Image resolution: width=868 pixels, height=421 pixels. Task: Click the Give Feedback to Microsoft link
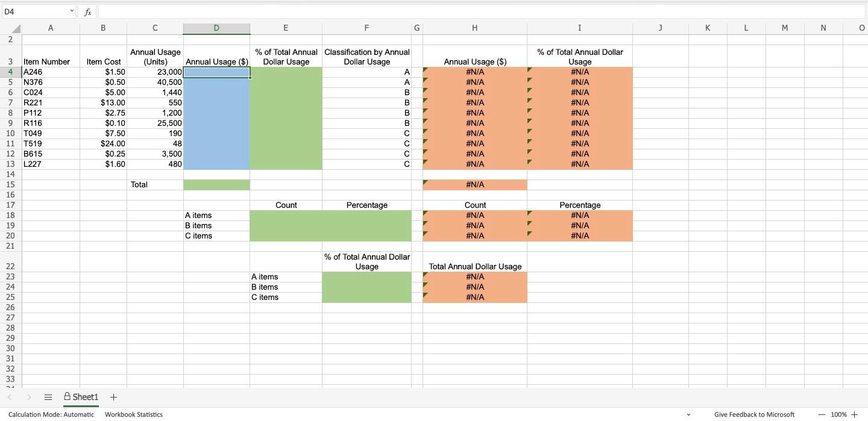pos(753,414)
